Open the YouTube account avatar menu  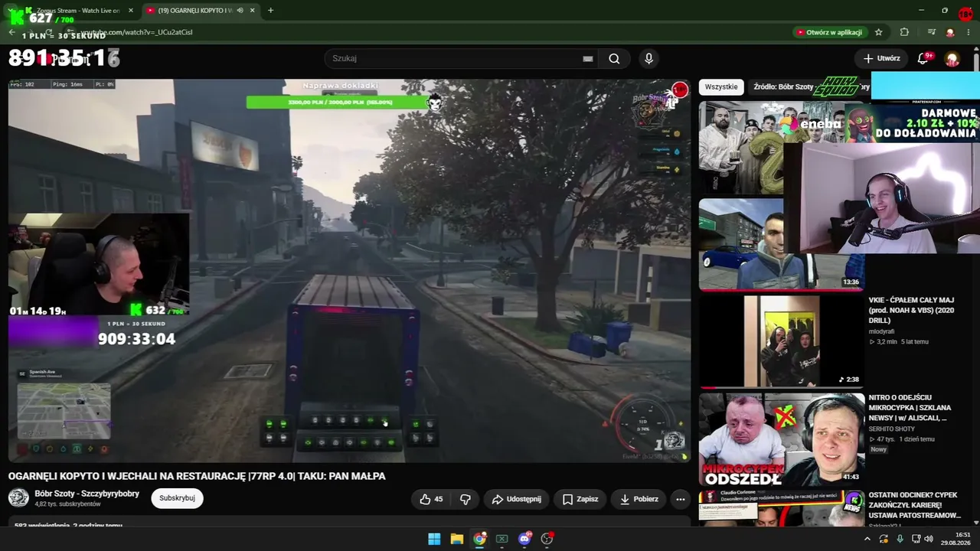952,59
